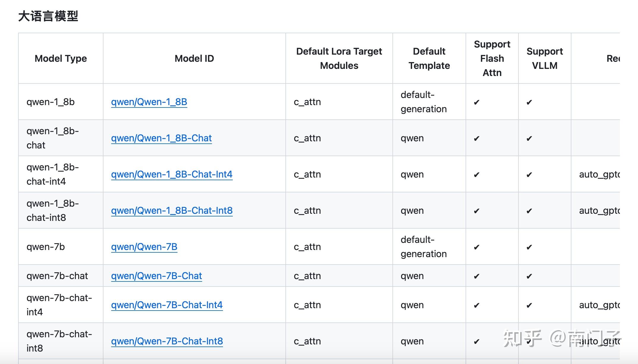Select the Support Flash Attn header
Image resolution: width=638 pixels, height=364 pixels.
pos(492,58)
